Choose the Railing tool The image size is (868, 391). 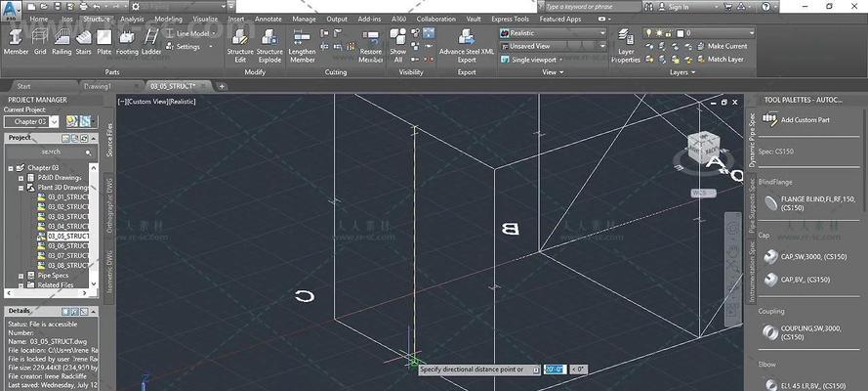62,40
